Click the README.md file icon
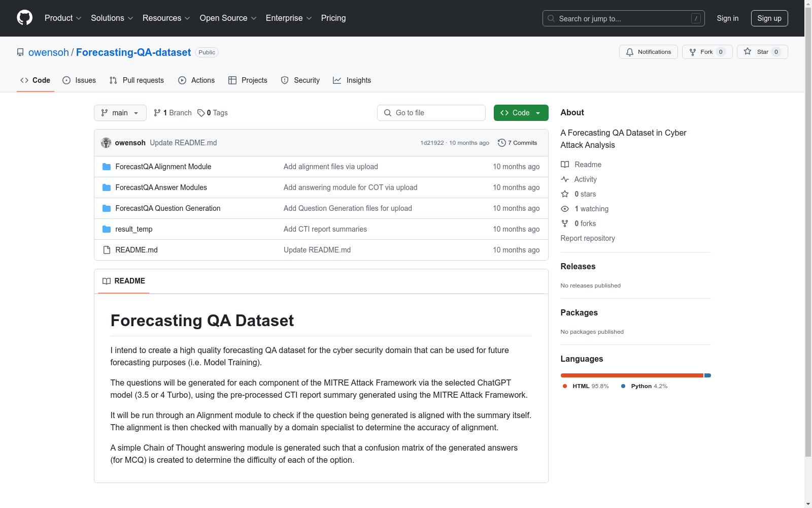 pyautogui.click(x=107, y=250)
